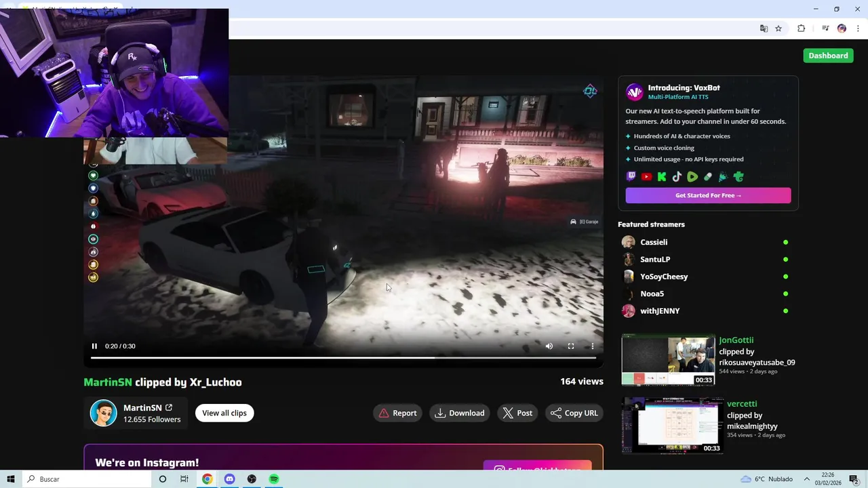Open Windows notification center icon

click(854, 479)
